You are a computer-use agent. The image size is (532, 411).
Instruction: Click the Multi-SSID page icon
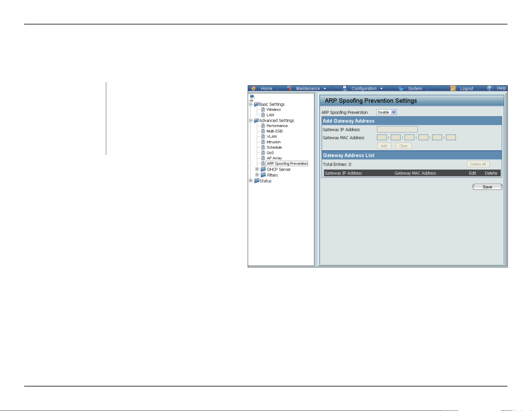point(263,131)
